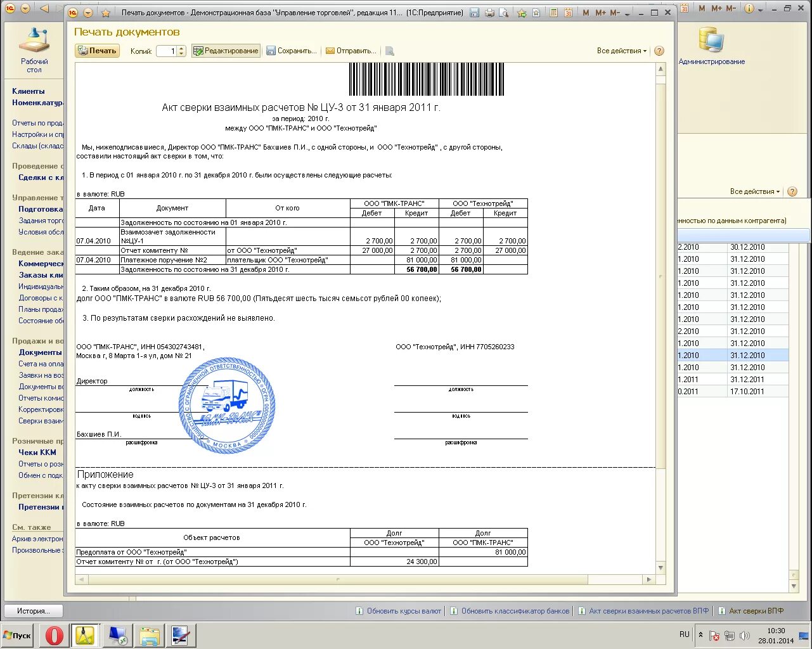
Task: Toggle the Редактирование edit mode button
Action: pos(226,51)
